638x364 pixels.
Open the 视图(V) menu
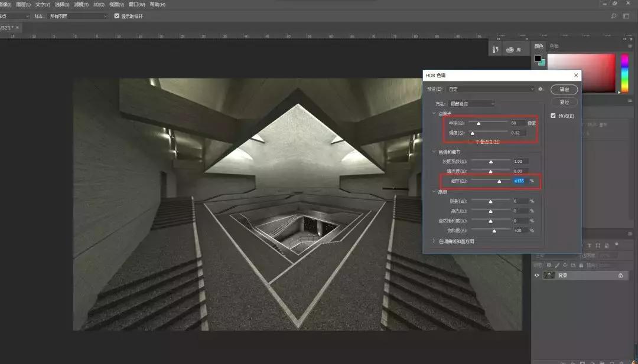point(116,5)
